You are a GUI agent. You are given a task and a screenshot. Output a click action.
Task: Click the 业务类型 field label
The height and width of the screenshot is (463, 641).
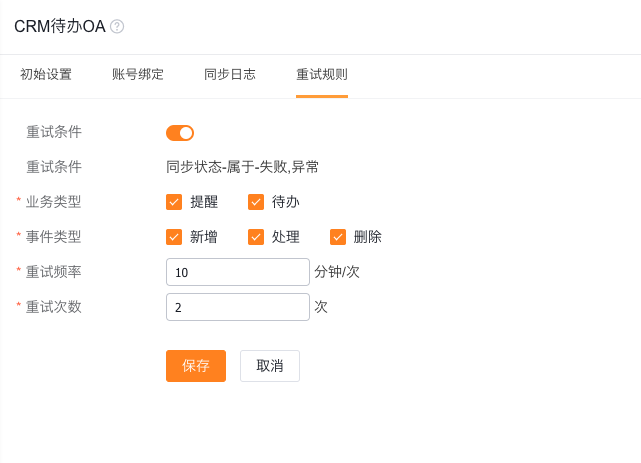(54, 202)
